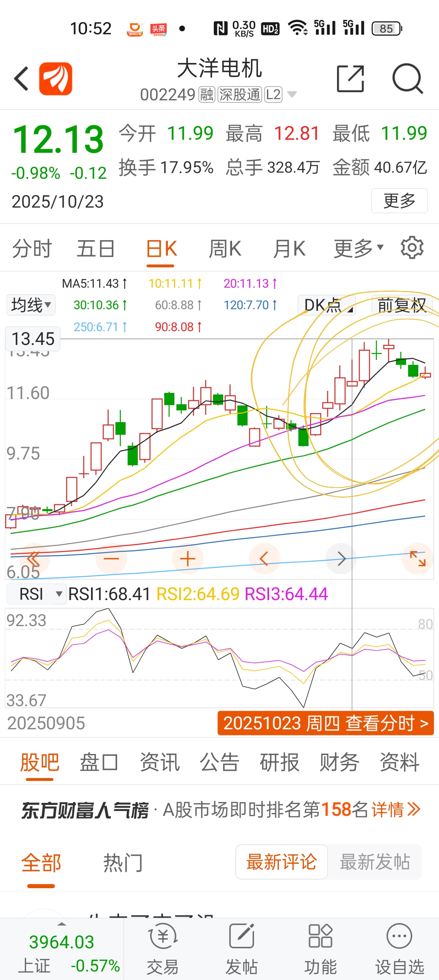439x980 pixels.
Task: Open 详情 popularity ranking link
Action: (396, 810)
